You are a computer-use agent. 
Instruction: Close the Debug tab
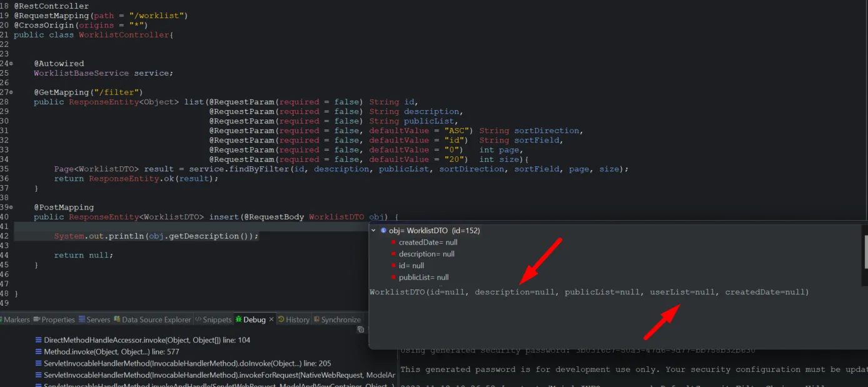[x=271, y=319]
